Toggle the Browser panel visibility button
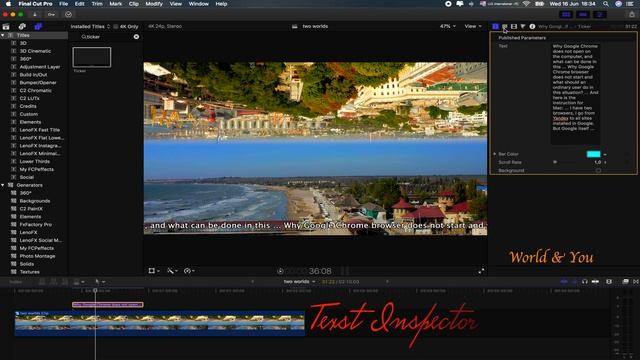 tap(566, 14)
